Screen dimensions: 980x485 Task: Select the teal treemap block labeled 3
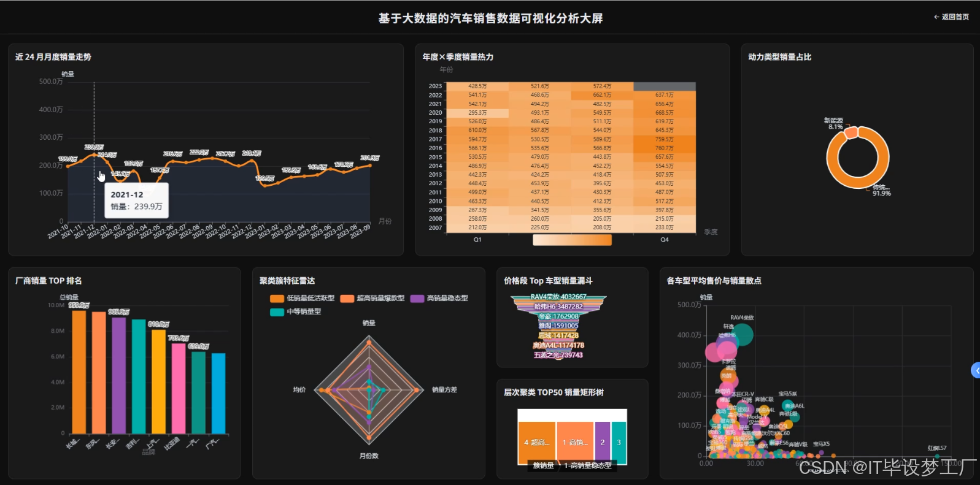(619, 443)
